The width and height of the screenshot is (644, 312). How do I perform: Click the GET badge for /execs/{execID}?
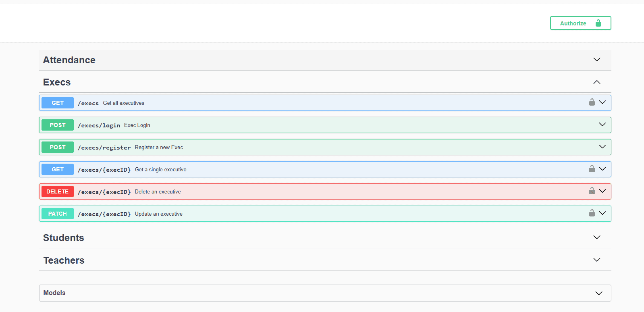[58, 169]
